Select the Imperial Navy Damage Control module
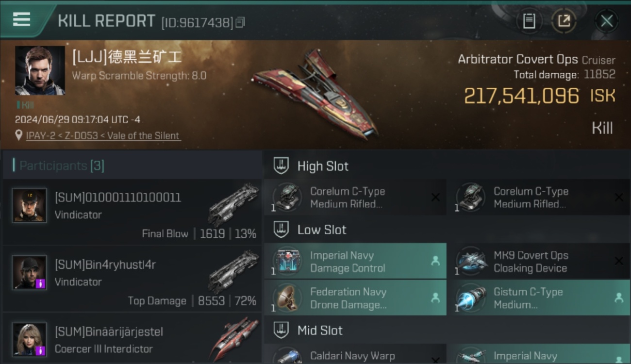The image size is (631, 364). [355, 261]
